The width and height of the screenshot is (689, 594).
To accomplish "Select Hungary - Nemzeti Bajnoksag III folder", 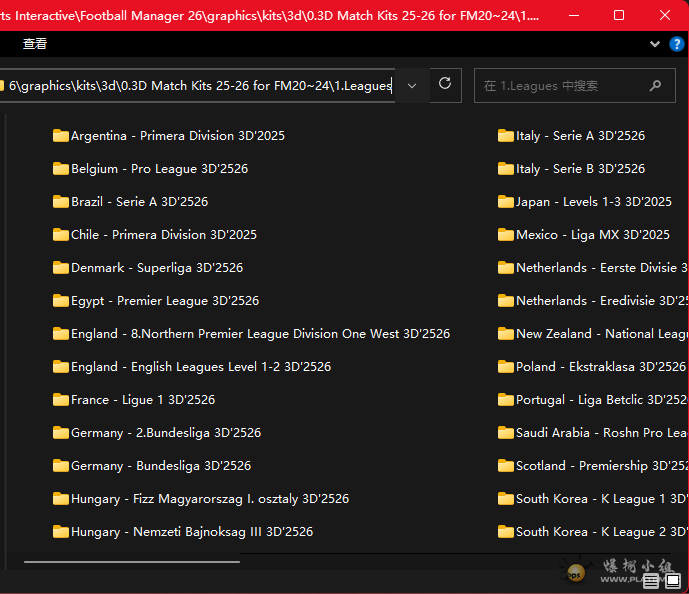I will (x=183, y=532).
